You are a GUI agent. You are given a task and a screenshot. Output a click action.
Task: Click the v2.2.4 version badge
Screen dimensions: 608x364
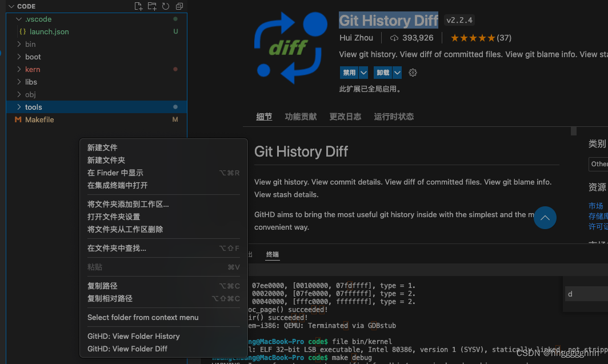[459, 20]
